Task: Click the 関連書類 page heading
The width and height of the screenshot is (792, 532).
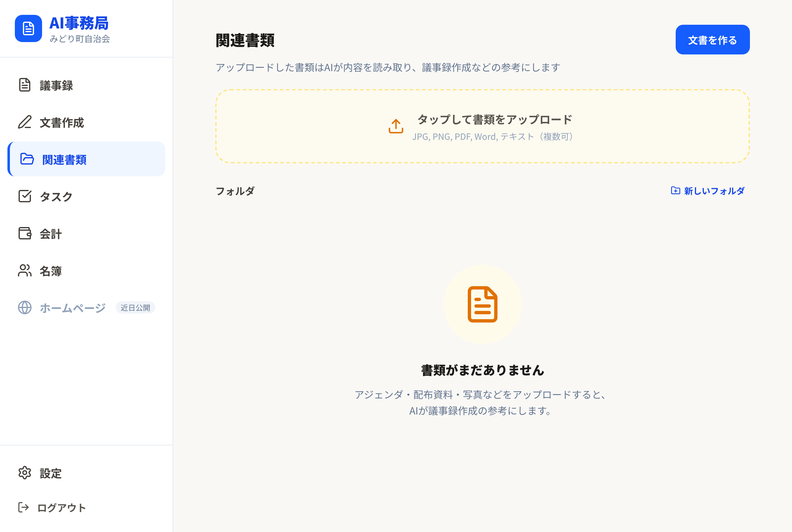Action: pyautogui.click(x=245, y=41)
